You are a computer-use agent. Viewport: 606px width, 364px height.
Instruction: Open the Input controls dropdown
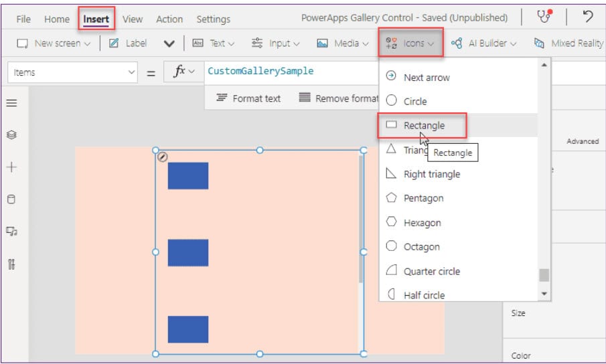coord(275,43)
